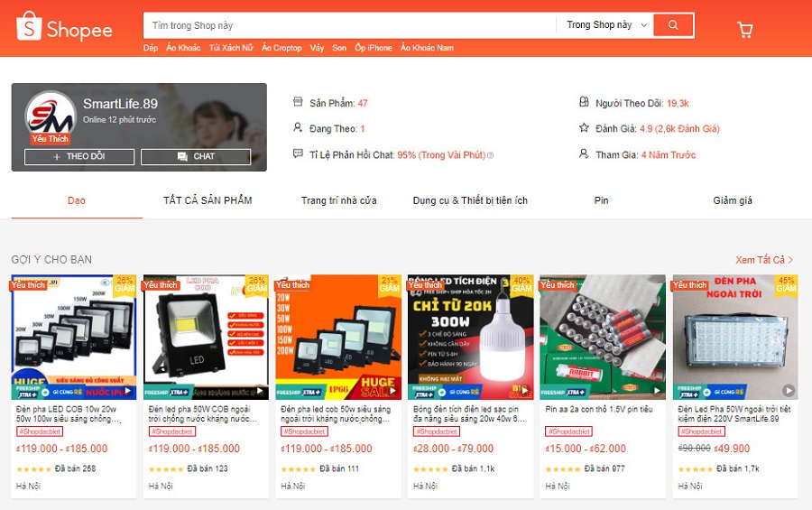
Task: Click Xem Tất Cả link
Action: [x=764, y=260]
